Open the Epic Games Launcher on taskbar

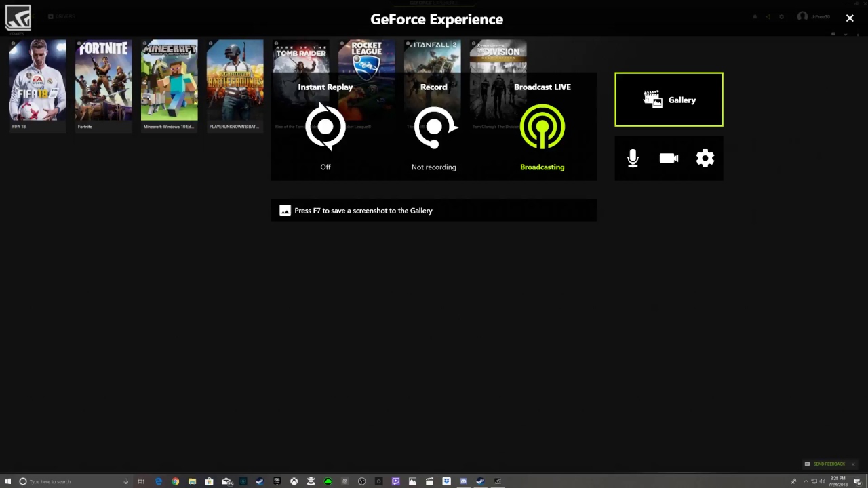point(277,481)
